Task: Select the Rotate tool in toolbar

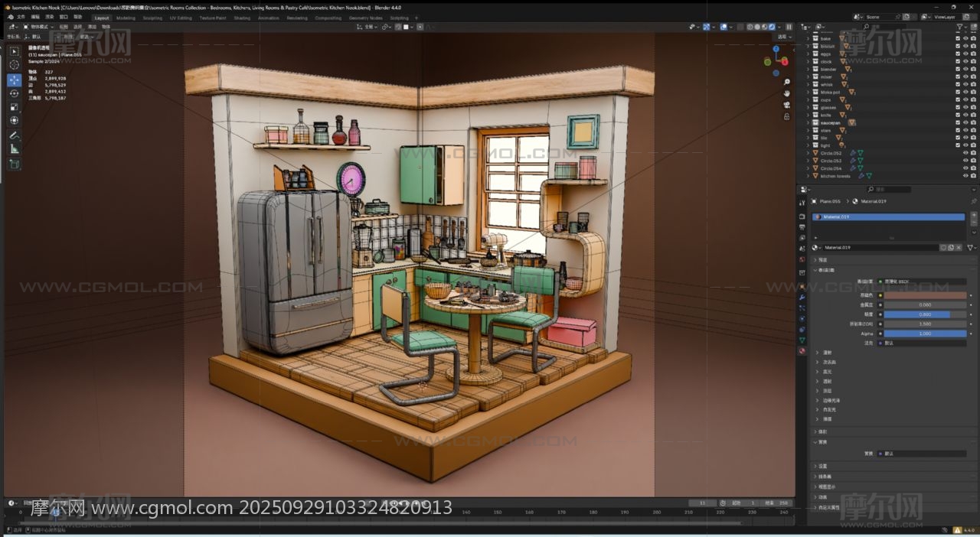Action: pyautogui.click(x=14, y=93)
